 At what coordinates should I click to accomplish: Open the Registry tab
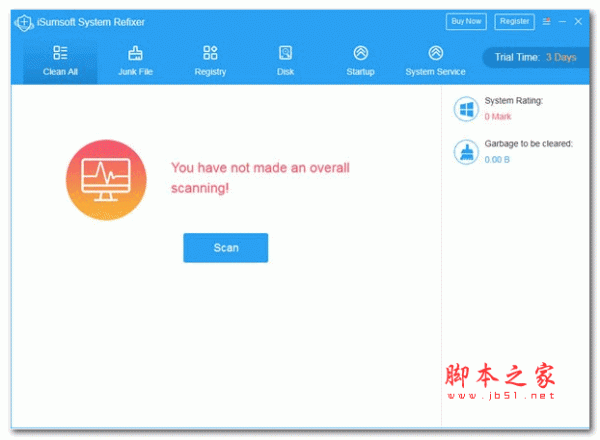point(210,62)
